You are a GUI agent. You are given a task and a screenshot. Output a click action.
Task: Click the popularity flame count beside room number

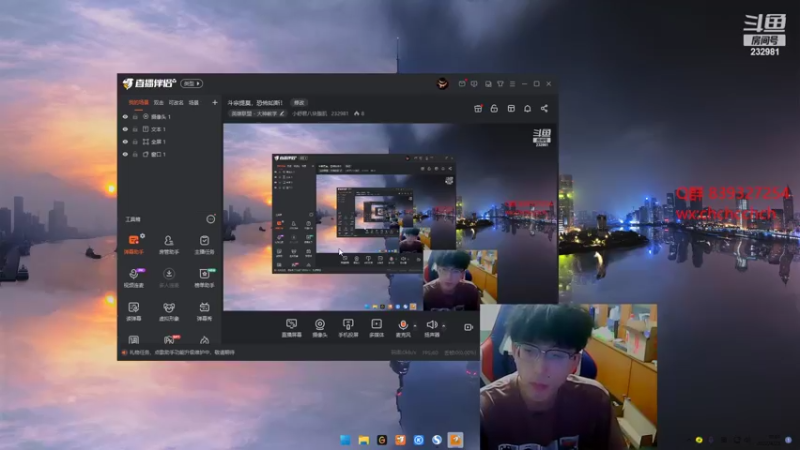359,114
